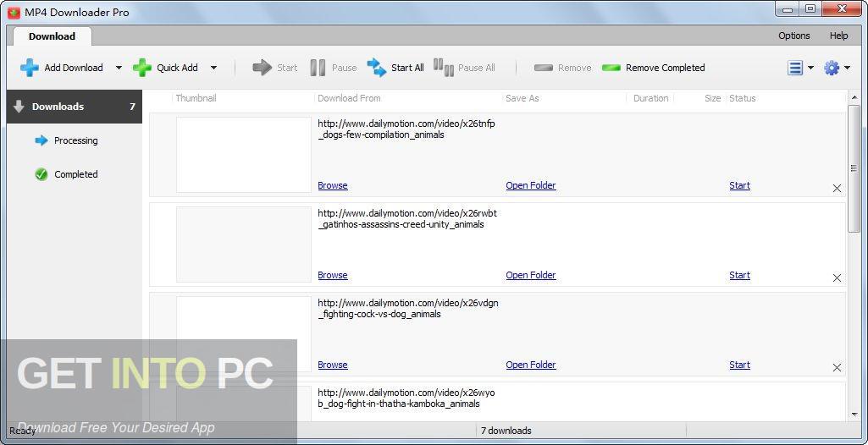Viewport: 868px width, 445px height.
Task: Remove the dogs-few-compilation download with X
Action: pos(837,188)
